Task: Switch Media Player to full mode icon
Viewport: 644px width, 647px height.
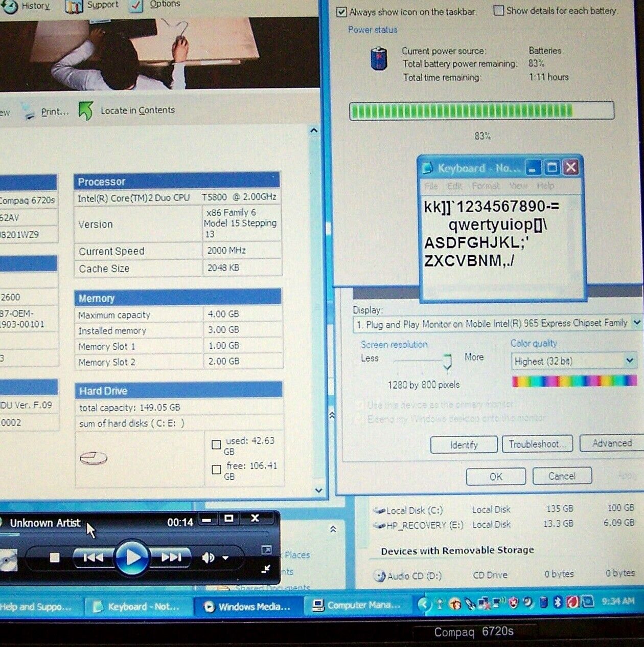Action: tap(266, 550)
